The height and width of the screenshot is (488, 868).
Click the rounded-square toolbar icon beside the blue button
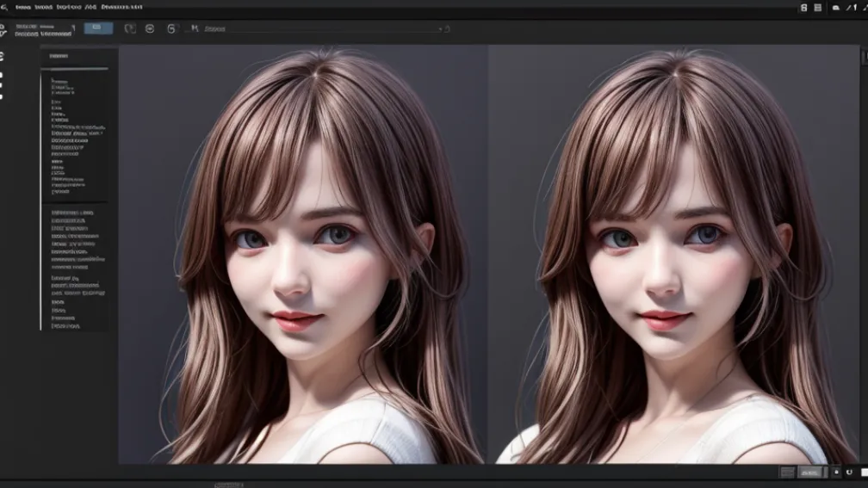[130, 28]
